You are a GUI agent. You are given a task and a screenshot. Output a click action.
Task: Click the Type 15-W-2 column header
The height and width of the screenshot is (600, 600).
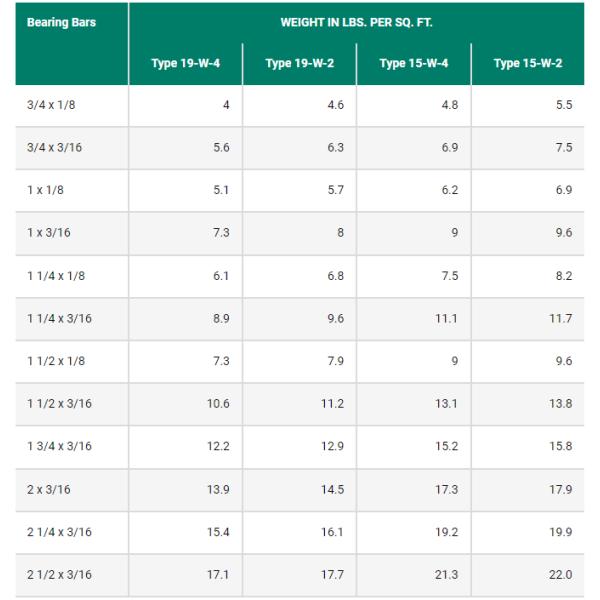(528, 64)
